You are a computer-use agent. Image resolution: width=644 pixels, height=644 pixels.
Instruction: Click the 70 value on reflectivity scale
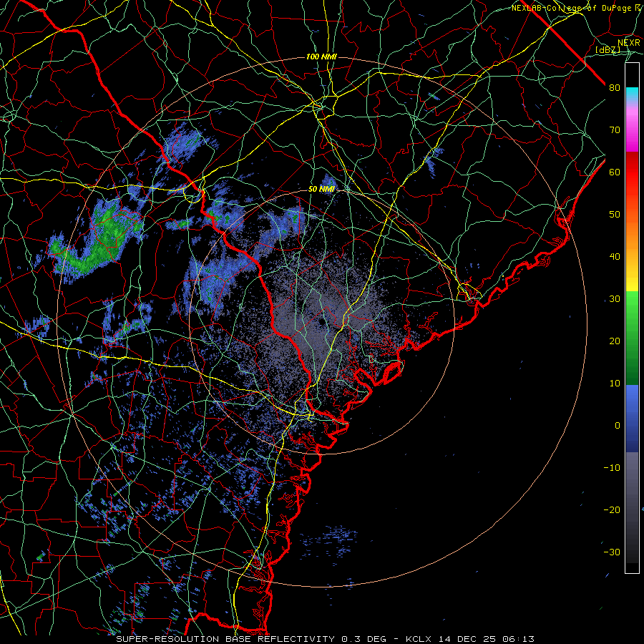615,130
